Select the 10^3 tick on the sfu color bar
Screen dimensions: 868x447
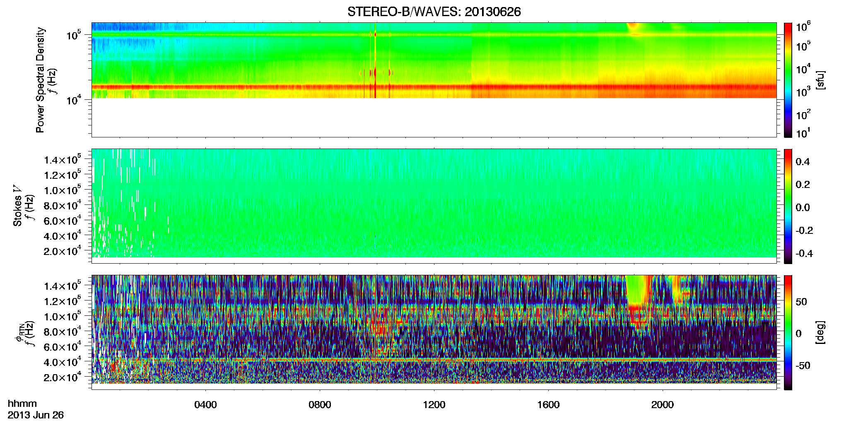(803, 91)
